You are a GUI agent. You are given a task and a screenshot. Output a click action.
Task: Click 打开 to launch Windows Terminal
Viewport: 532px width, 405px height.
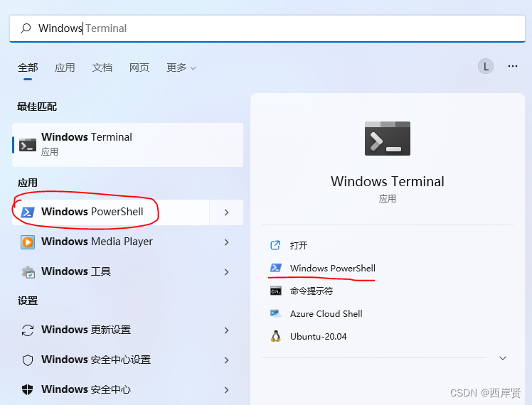click(299, 245)
